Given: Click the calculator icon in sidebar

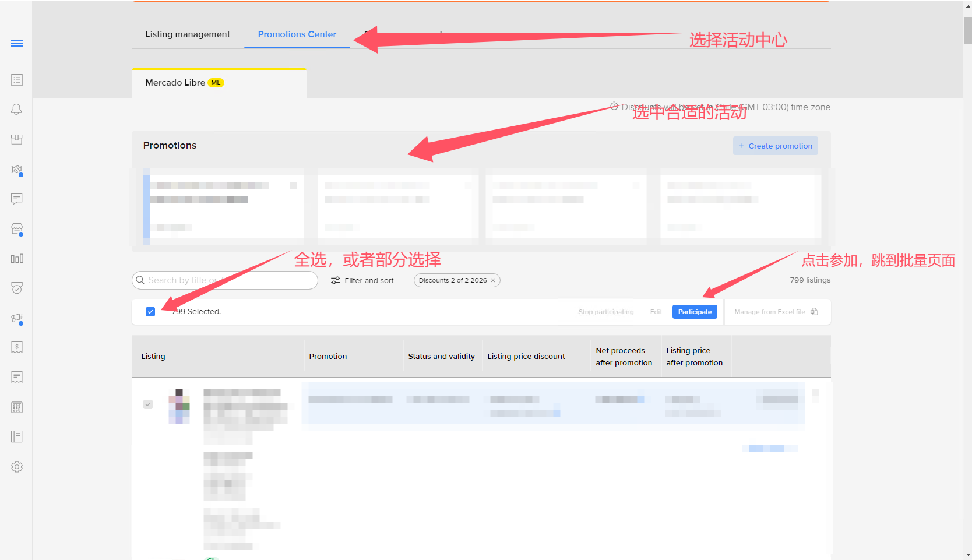Looking at the screenshot, I should [17, 407].
